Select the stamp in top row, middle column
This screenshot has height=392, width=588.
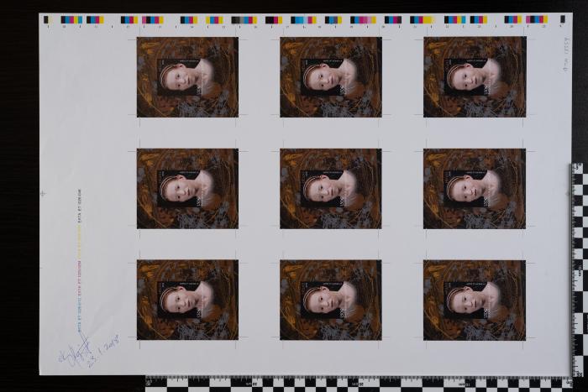click(331, 77)
